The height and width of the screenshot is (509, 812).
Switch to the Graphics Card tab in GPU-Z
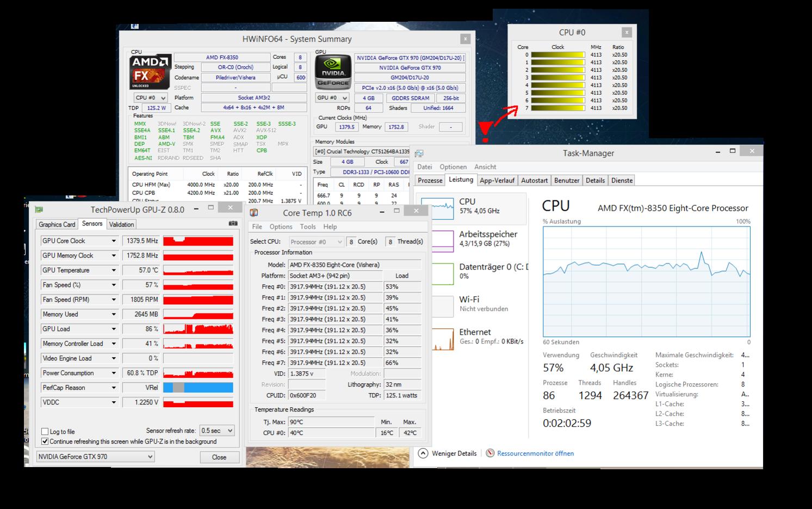pyautogui.click(x=57, y=224)
